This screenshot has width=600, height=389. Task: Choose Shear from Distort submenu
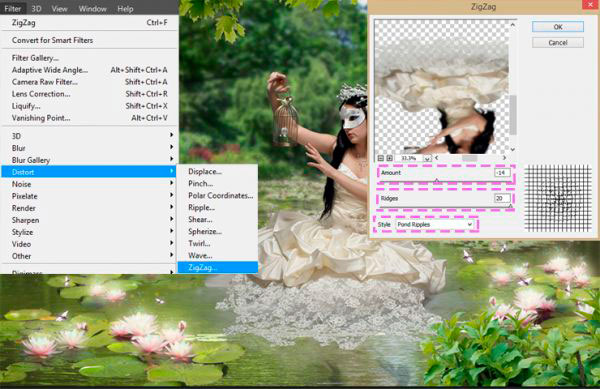click(x=218, y=219)
